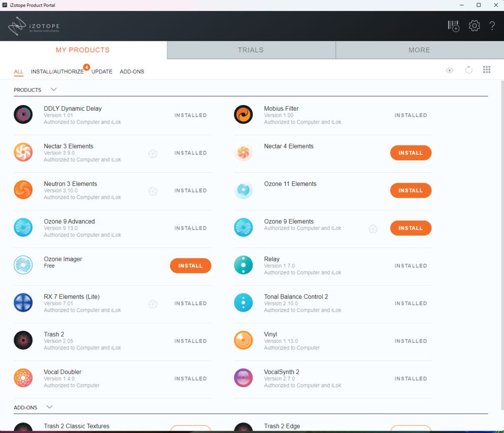Viewport: 504px width, 433px height.
Task: Open the TRIALS tab
Action: pyautogui.click(x=251, y=50)
